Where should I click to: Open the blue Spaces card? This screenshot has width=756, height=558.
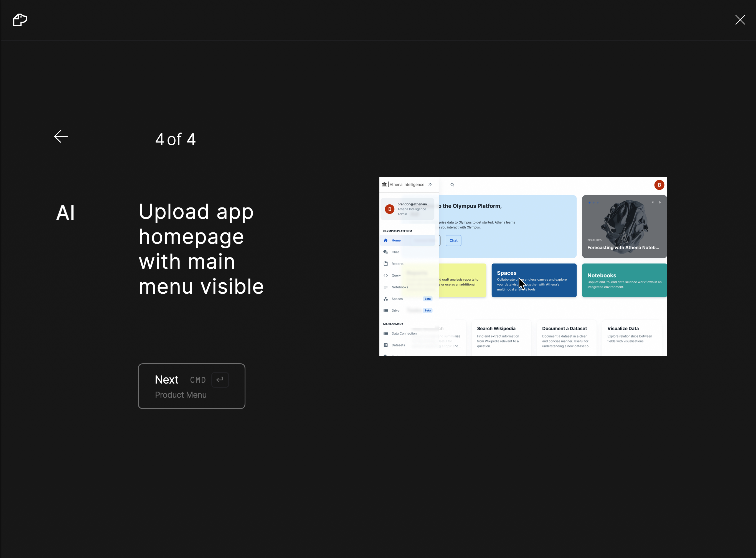coord(534,280)
